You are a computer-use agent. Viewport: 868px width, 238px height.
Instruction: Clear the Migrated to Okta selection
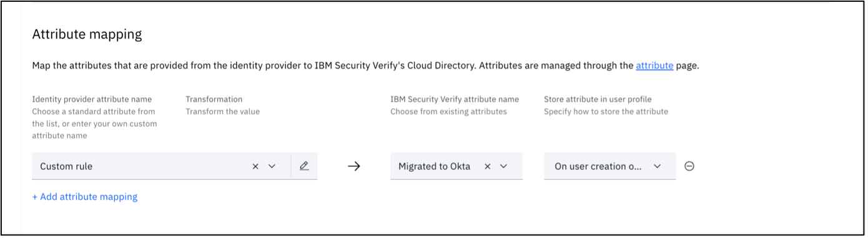pyautogui.click(x=488, y=166)
